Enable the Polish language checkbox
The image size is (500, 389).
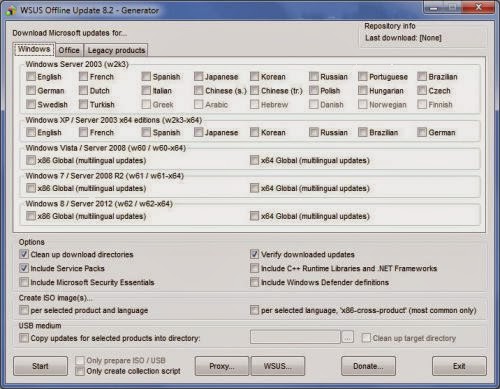[x=314, y=91]
